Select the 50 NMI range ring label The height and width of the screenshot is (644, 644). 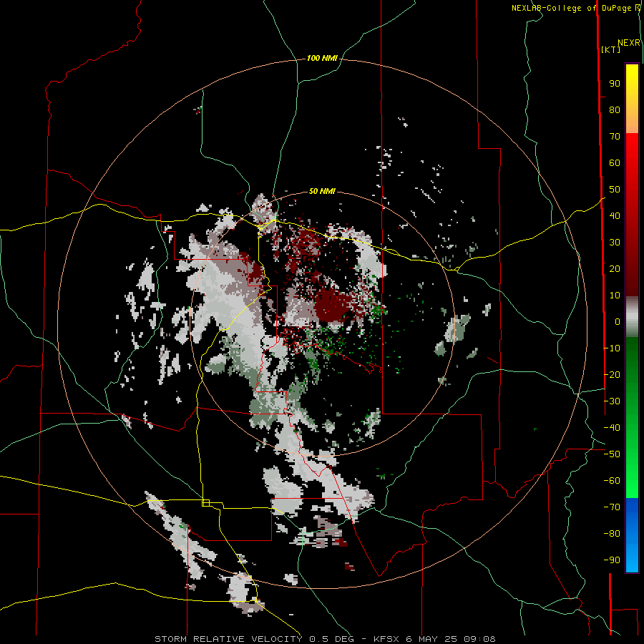click(x=322, y=191)
